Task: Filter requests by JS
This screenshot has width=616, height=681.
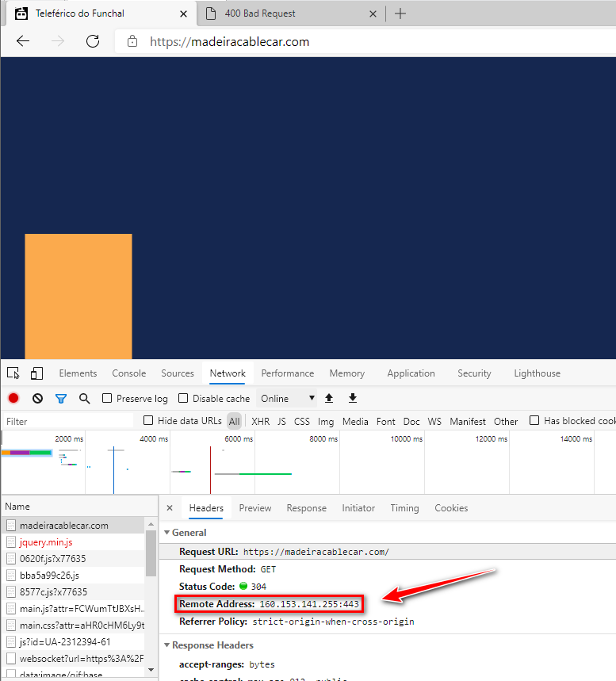Action: click(281, 421)
